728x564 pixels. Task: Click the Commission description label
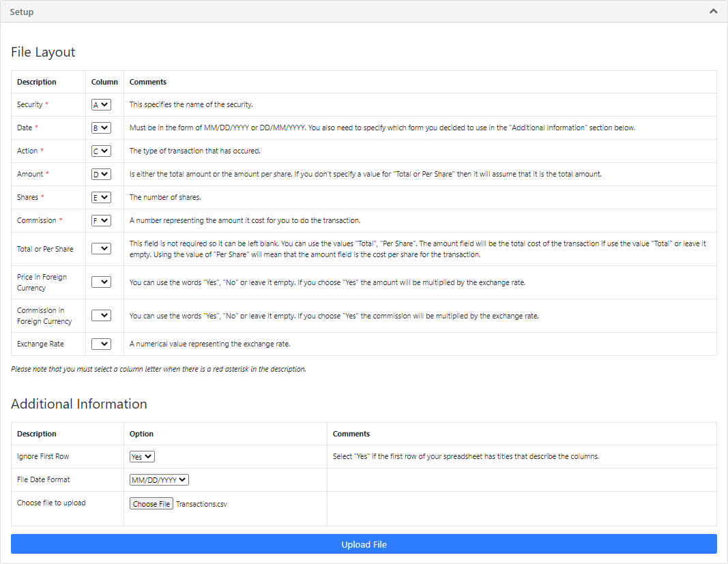coord(37,220)
